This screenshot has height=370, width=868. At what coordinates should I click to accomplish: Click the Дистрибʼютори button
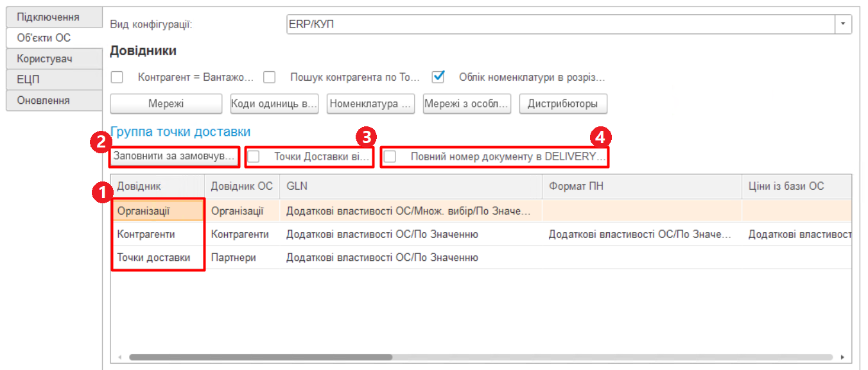coord(562,104)
